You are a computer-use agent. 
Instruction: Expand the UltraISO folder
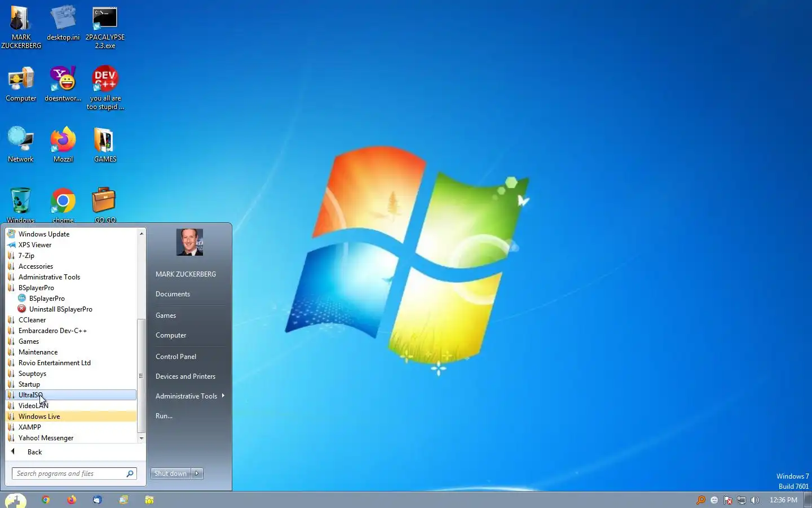[71, 395]
